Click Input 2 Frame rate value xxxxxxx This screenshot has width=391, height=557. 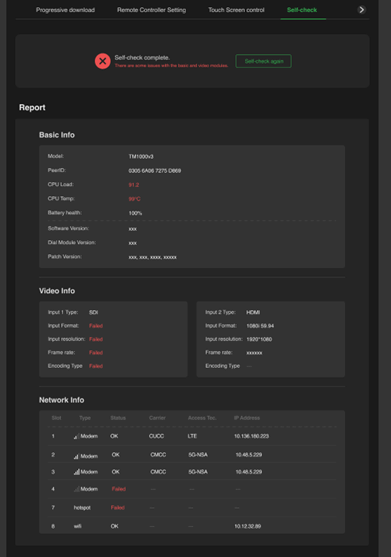tap(254, 353)
